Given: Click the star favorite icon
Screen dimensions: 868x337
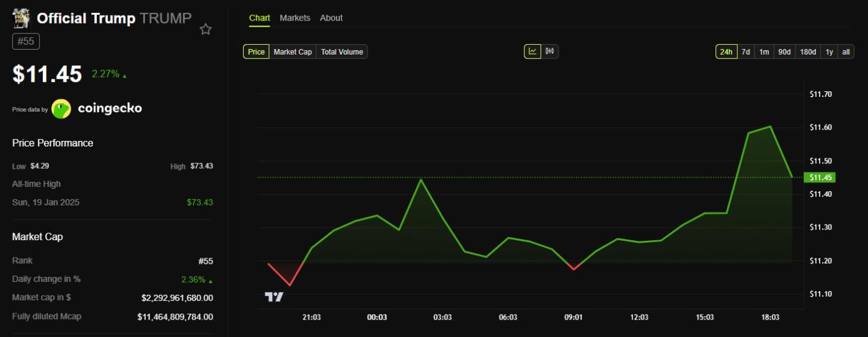Looking at the screenshot, I should click(x=206, y=29).
